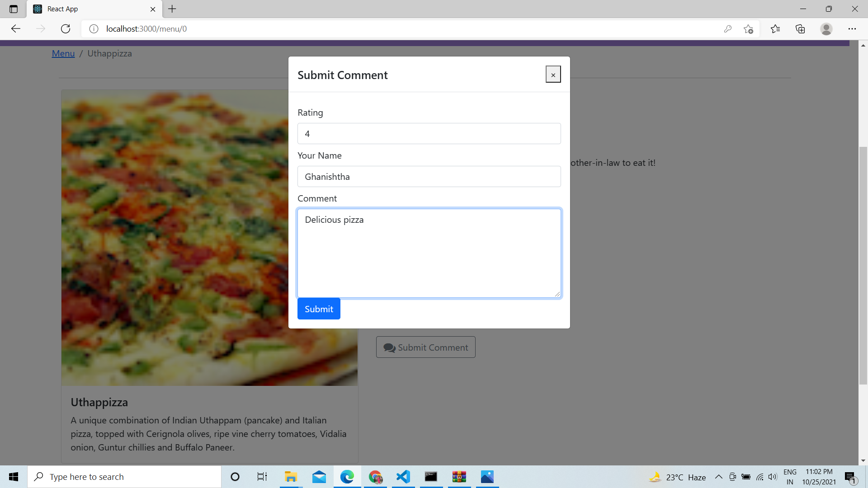
Task: Open Edge settings and more menu
Action: (x=852, y=29)
